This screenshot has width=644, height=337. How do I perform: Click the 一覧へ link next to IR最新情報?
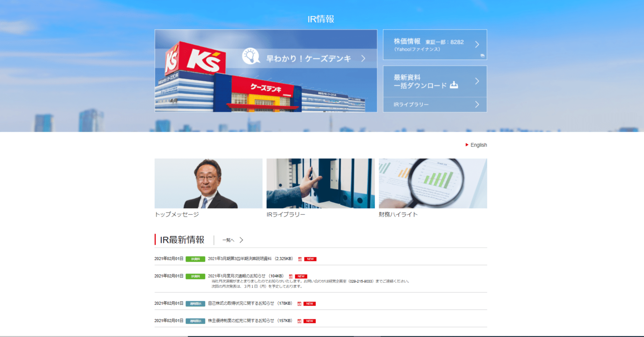[228, 240]
